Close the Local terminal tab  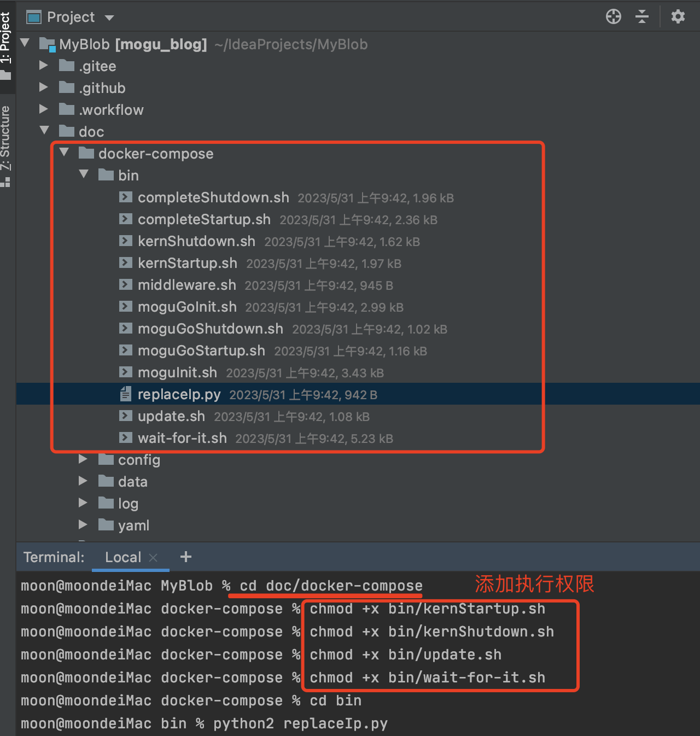click(x=153, y=557)
